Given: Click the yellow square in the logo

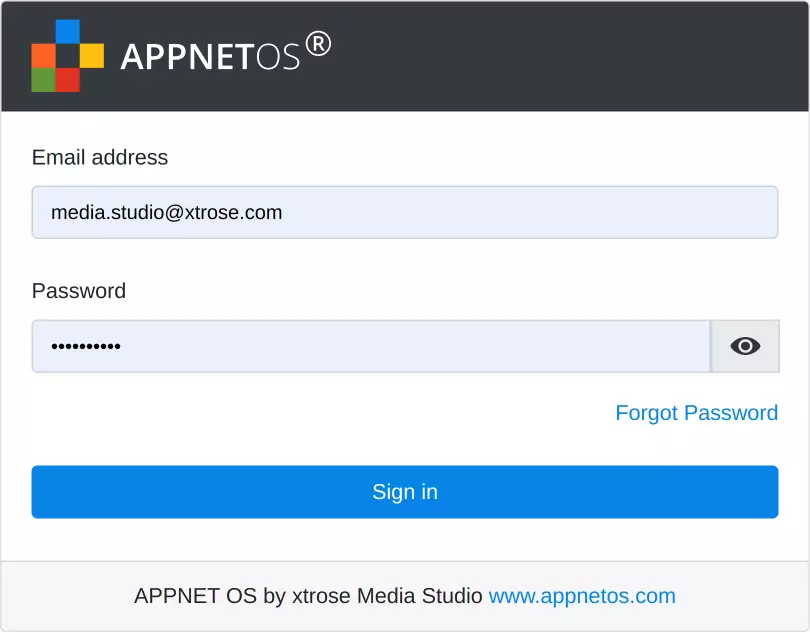Looking at the screenshot, I should click(x=92, y=56).
